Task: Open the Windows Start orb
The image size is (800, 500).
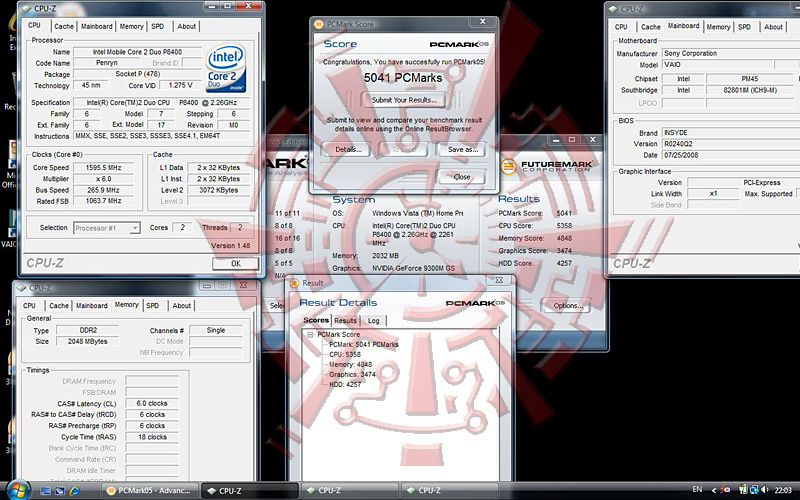Action: (x=18, y=490)
